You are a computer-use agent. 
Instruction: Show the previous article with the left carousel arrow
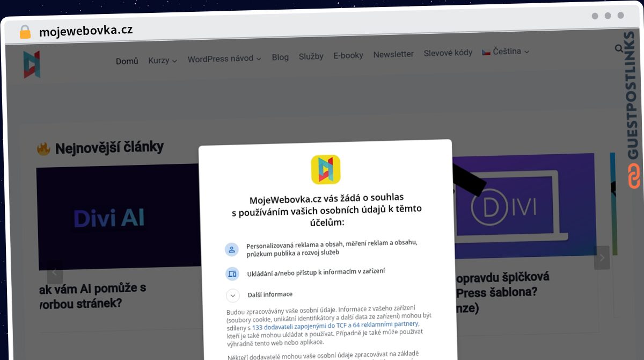tap(55, 272)
